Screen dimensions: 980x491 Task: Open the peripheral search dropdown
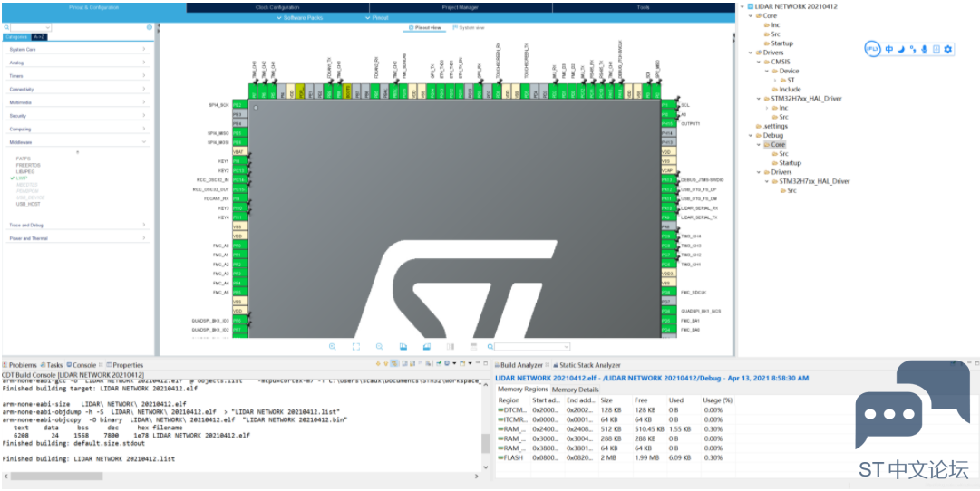click(x=48, y=28)
